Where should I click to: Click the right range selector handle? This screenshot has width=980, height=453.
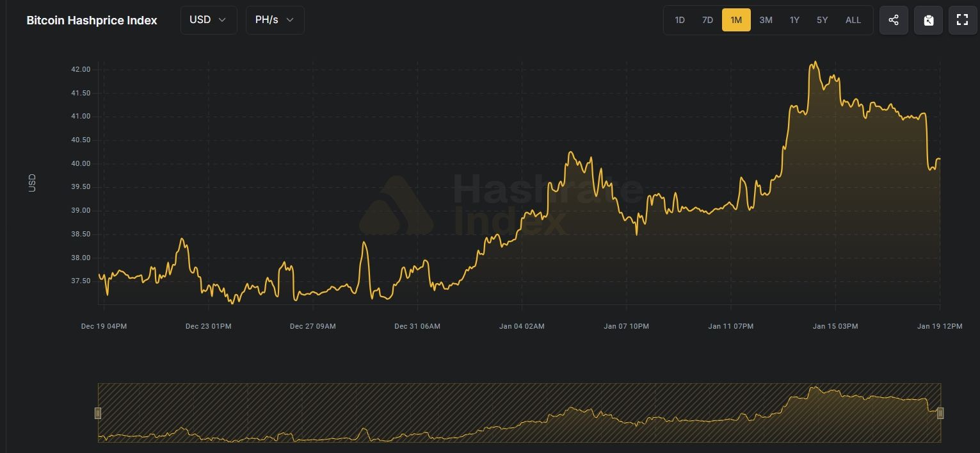tap(940, 413)
